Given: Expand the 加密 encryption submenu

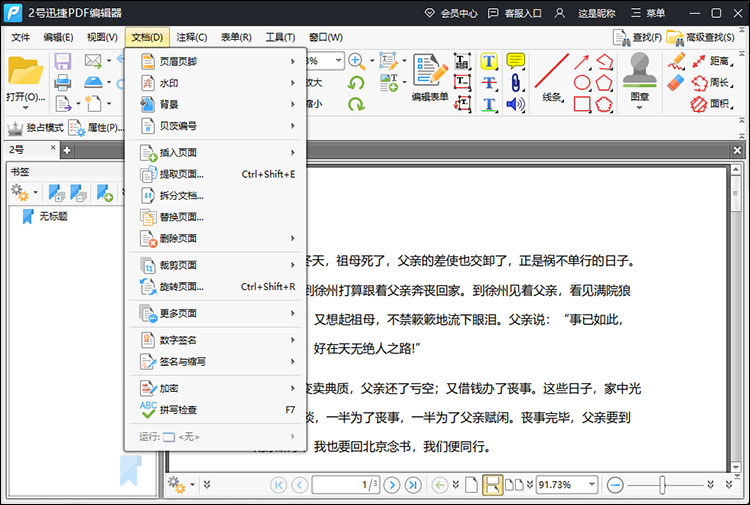Looking at the screenshot, I should pyautogui.click(x=216, y=388).
